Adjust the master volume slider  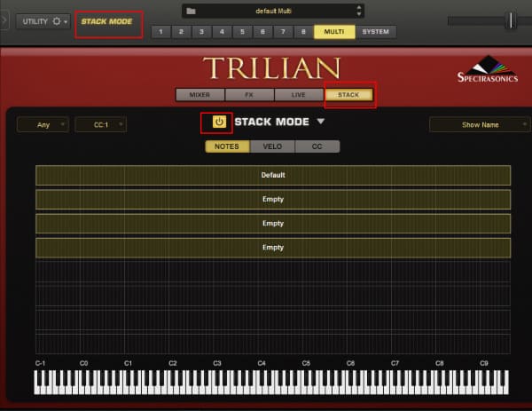point(511,20)
